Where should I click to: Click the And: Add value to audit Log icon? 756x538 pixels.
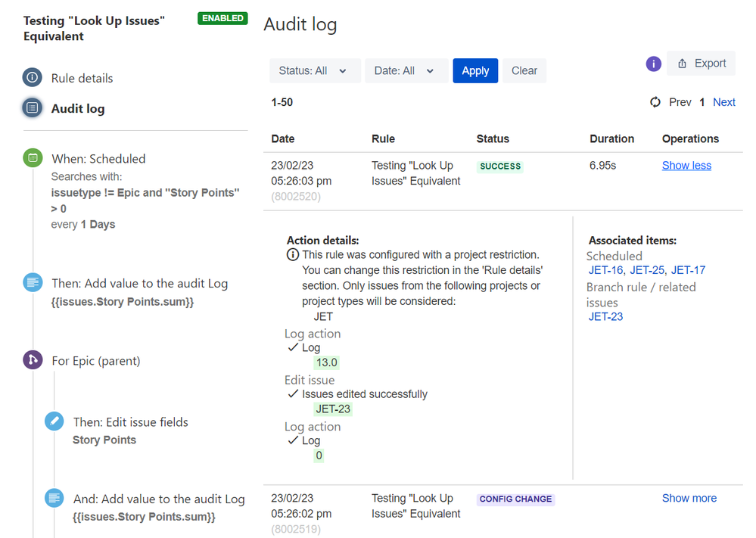point(54,497)
